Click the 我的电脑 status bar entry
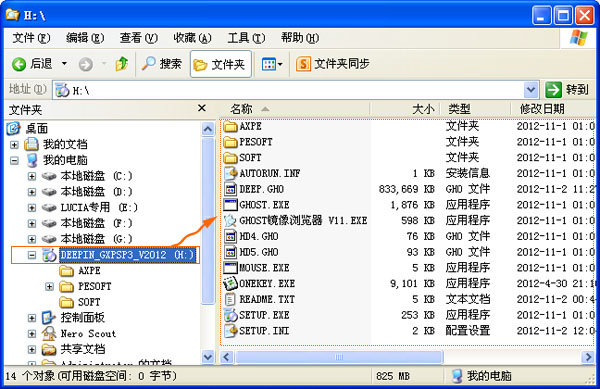Image resolution: width=600 pixels, height=389 pixels. [481, 376]
